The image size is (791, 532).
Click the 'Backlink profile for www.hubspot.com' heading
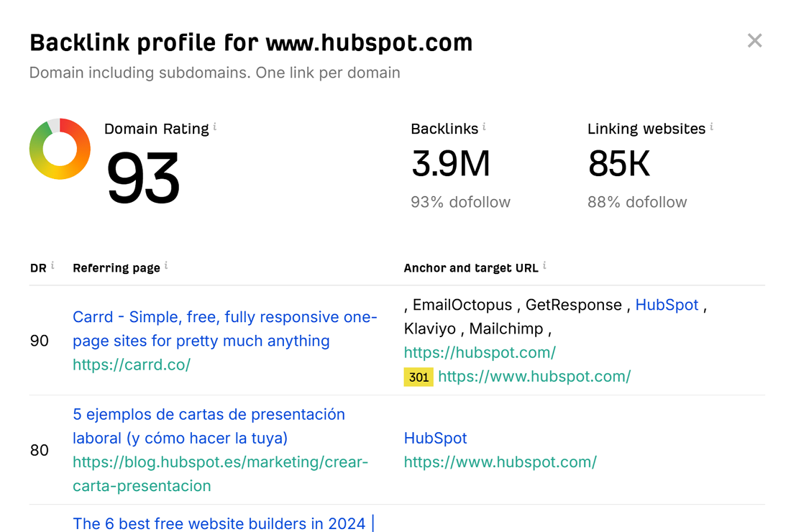[251, 42]
